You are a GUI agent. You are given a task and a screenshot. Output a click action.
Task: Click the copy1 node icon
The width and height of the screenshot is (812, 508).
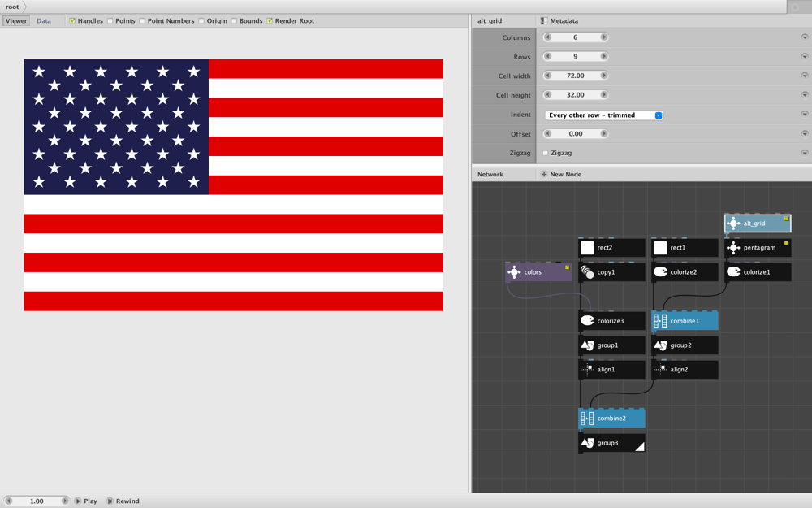(x=587, y=272)
